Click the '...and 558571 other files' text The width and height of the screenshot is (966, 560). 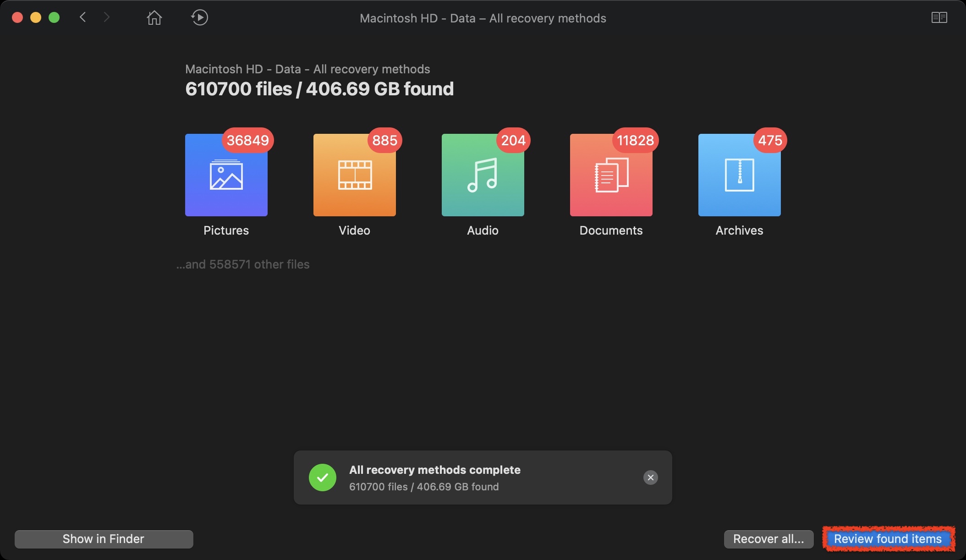[243, 264]
